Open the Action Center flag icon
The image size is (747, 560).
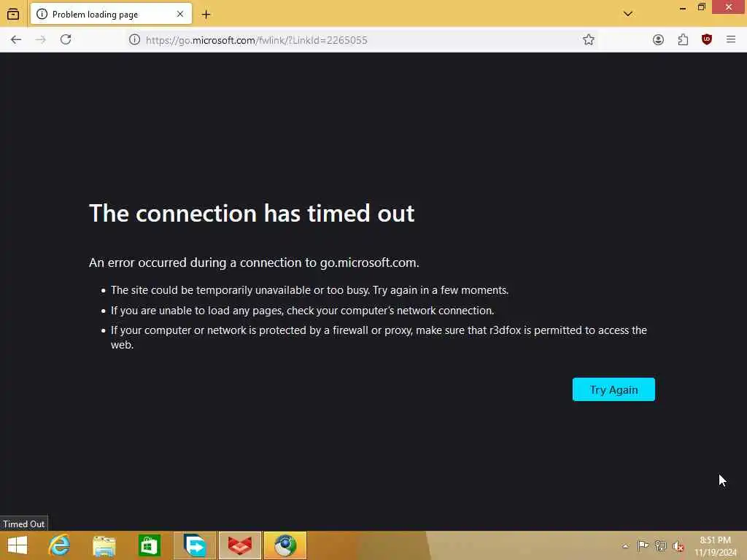643,545
